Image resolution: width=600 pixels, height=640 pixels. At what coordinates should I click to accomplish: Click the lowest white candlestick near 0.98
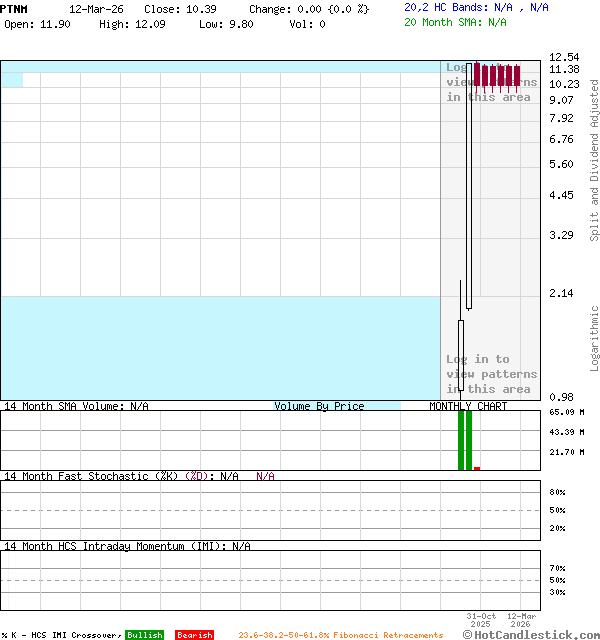point(461,353)
